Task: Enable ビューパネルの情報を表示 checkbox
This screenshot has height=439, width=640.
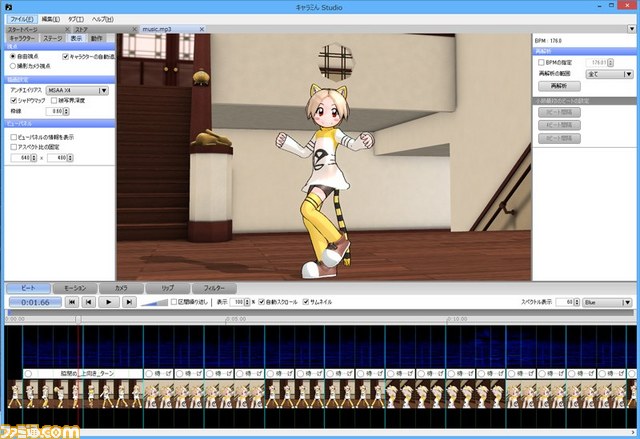Action: point(13,137)
